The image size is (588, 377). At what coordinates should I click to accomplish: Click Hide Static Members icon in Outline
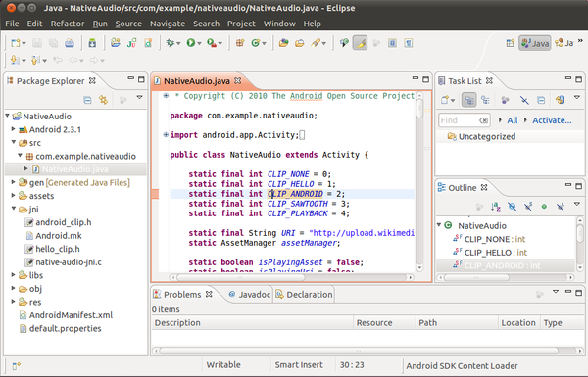[528, 207]
